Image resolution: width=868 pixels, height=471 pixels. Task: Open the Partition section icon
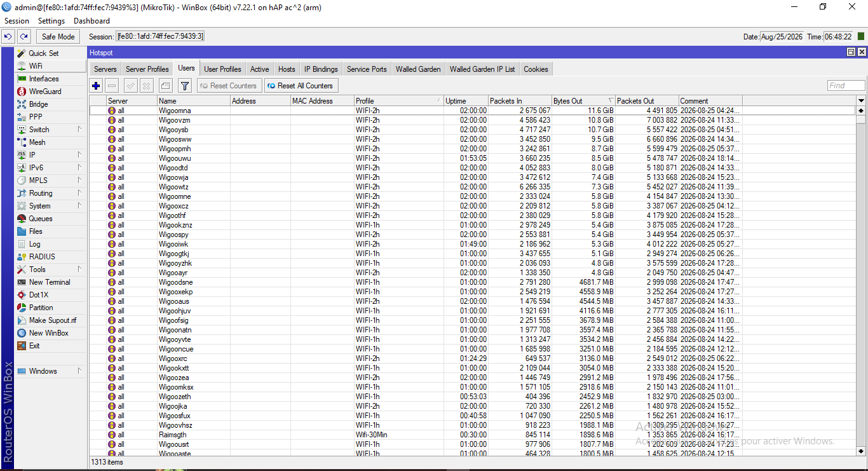point(22,308)
